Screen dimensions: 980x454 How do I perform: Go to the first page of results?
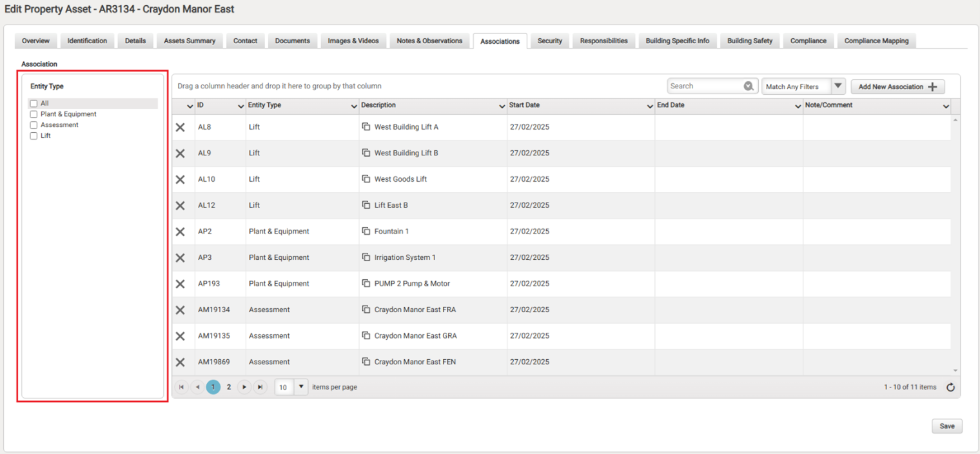182,387
